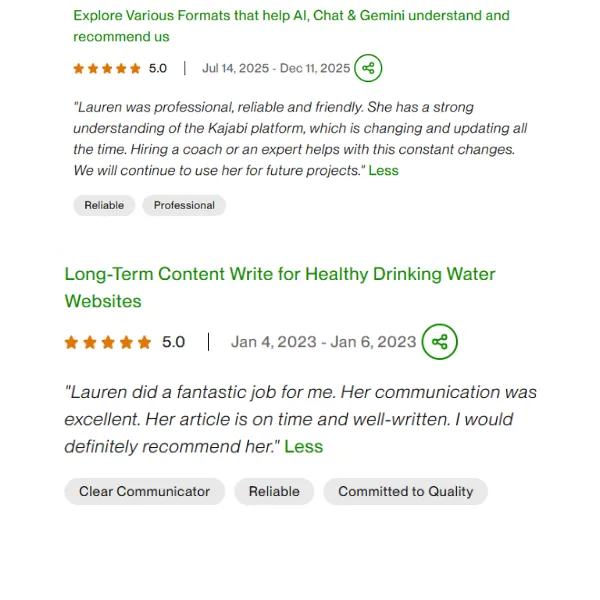Click the 5.0 score in the bottom review

point(173,342)
